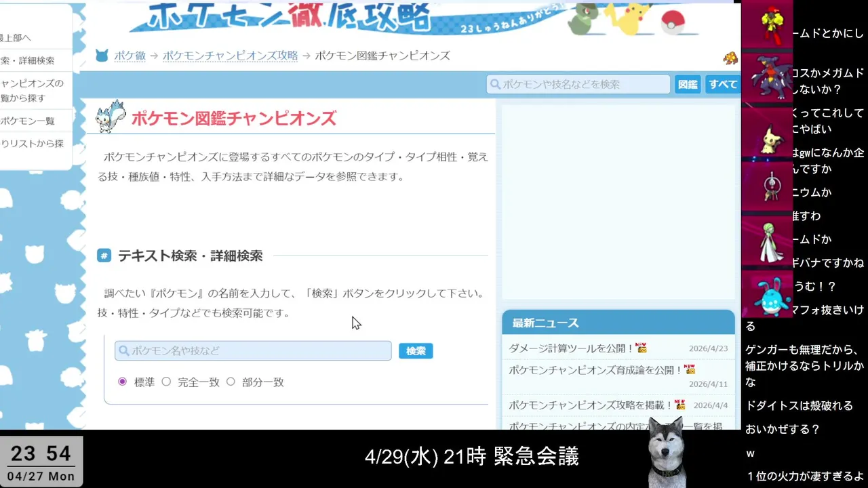868x488 pixels.
Task: Open the ポケ徹 breadcrumb link
Action: 130,56
